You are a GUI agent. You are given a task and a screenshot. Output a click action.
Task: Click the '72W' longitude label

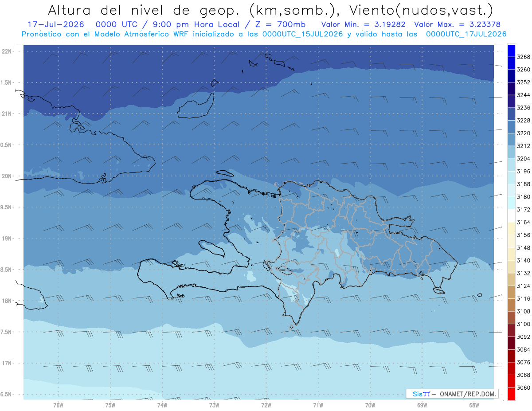click(266, 405)
